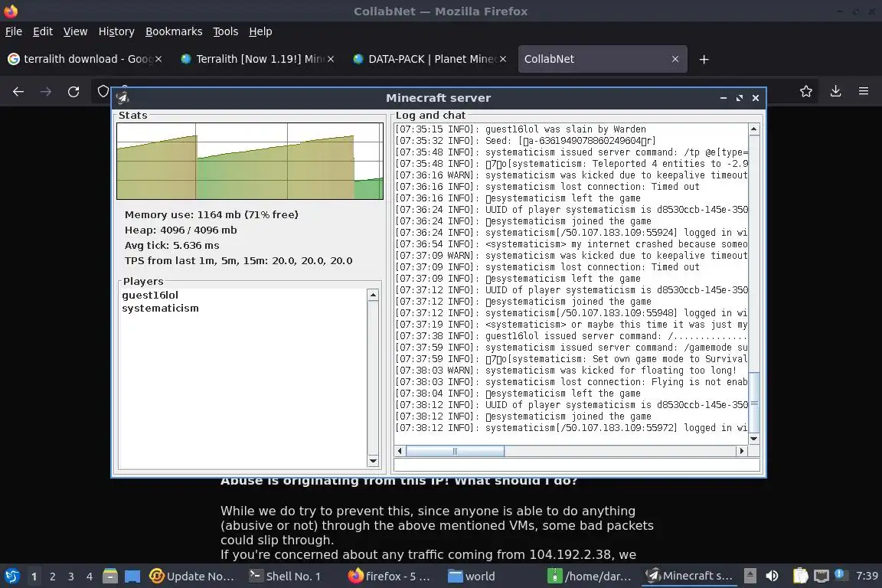Click the 'slain by Warden' log entry
Viewport: 882px width, 588px height.
click(x=521, y=129)
